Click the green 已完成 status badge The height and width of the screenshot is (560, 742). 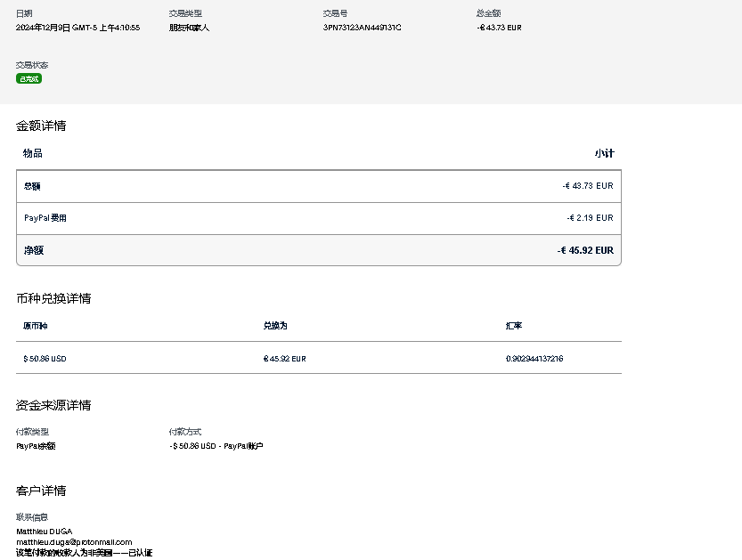point(29,78)
